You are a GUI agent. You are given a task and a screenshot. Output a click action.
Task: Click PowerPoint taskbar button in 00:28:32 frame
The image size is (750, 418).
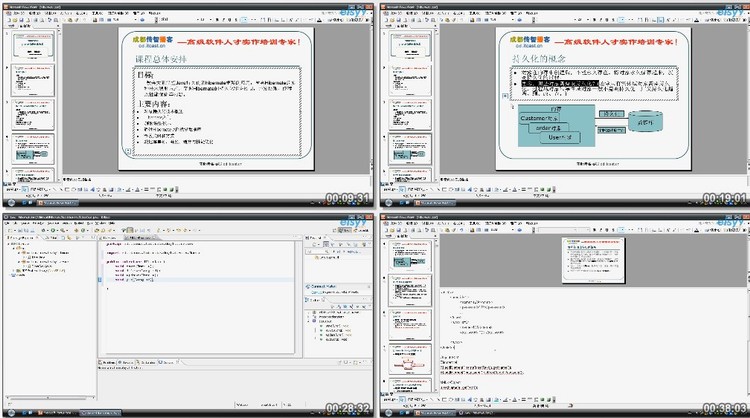56,413
